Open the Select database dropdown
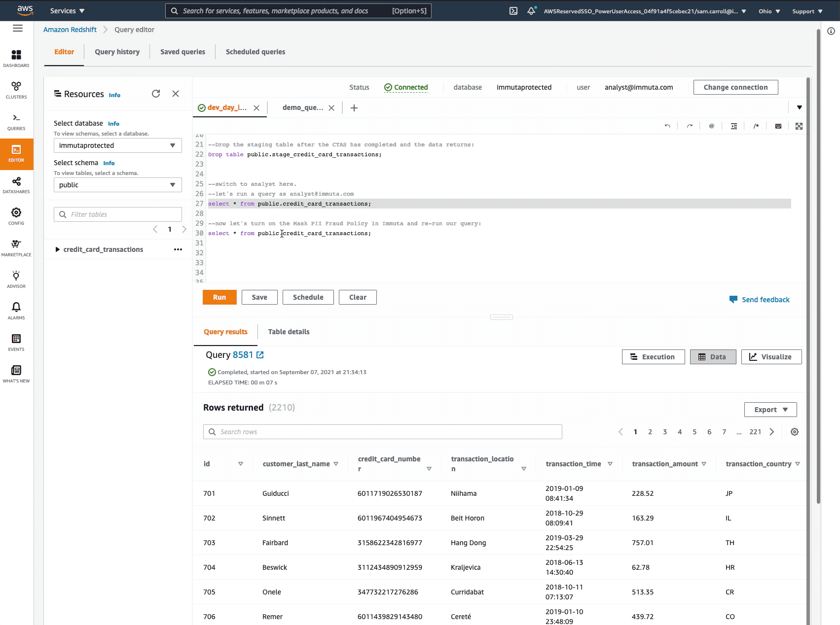 [118, 145]
